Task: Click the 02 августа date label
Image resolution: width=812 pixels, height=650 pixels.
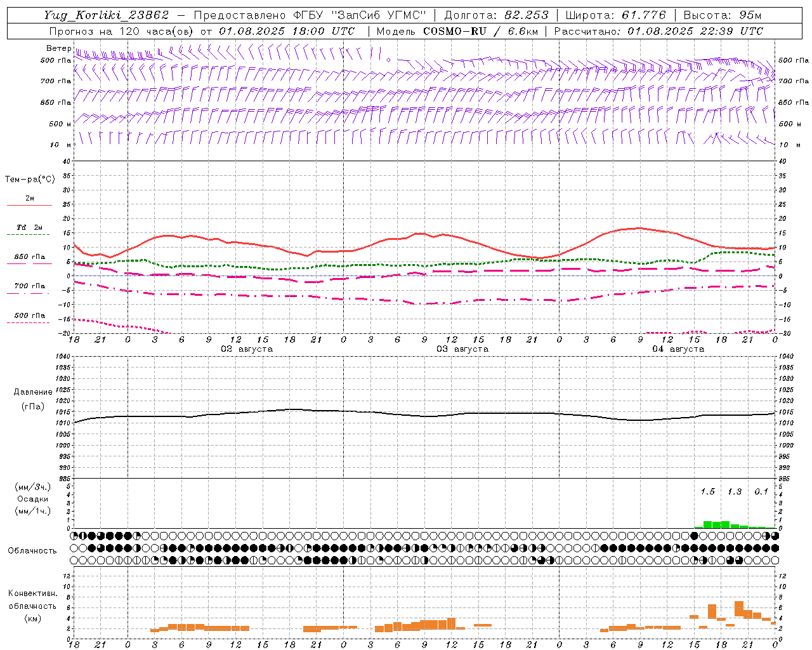Action: 247,349
